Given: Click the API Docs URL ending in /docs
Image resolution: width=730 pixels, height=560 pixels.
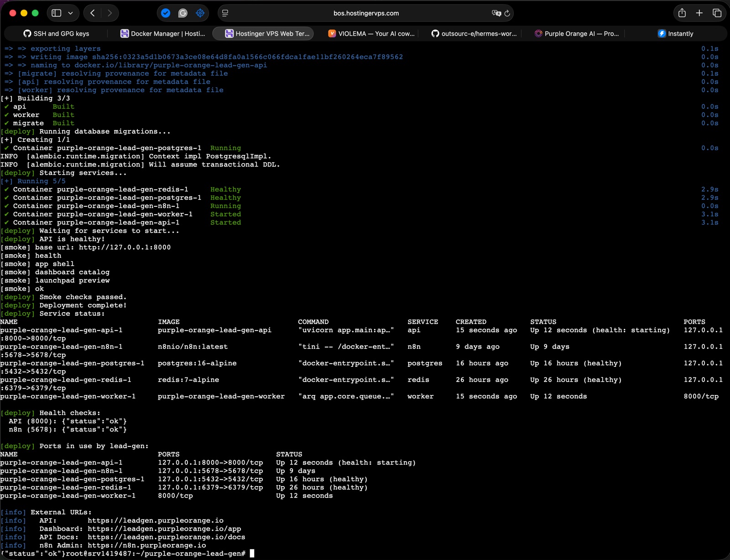Looking at the screenshot, I should (167, 537).
